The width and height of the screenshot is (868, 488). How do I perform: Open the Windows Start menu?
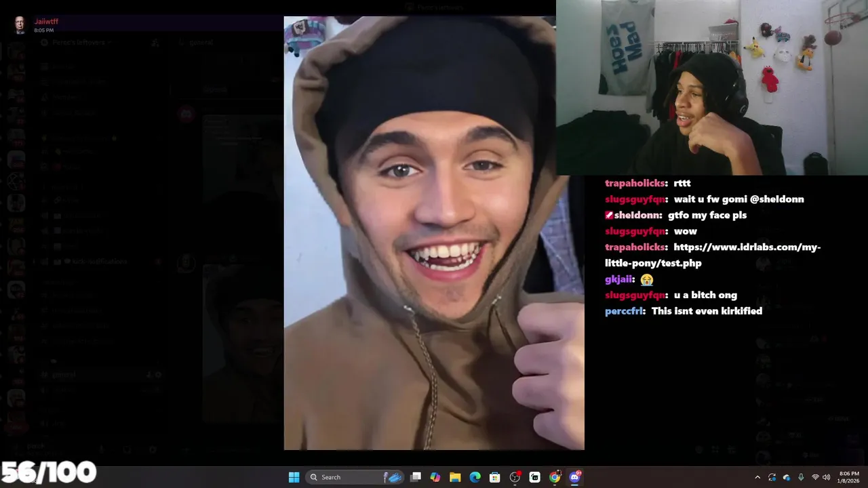point(294,477)
